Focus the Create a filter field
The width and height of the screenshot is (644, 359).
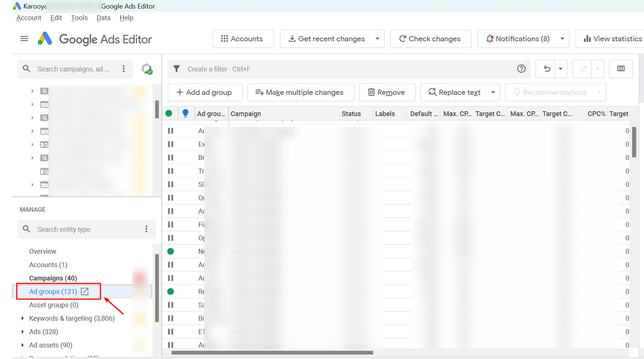tap(350, 69)
